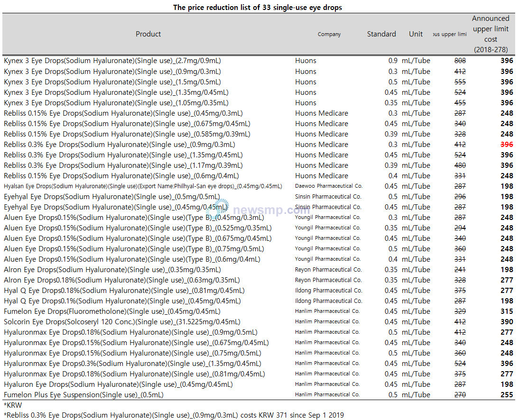
Task: Click previous price 455 in Kynex row
Action: coord(460,103)
